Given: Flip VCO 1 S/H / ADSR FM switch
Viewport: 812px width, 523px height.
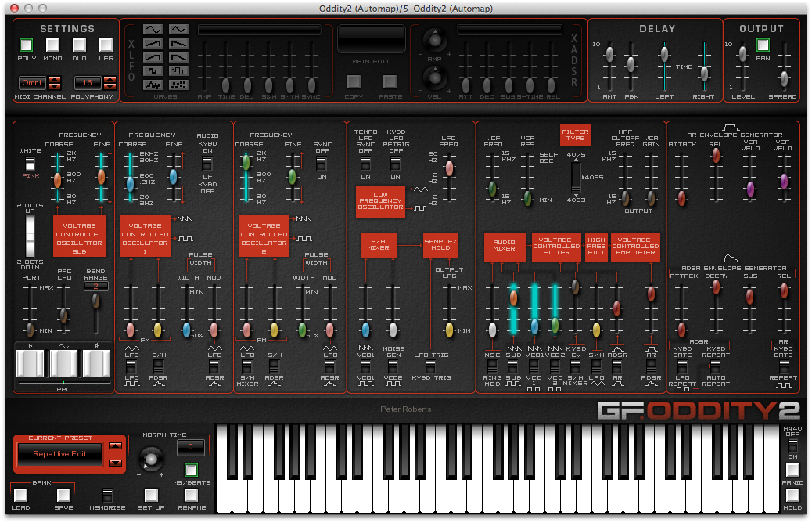Looking at the screenshot, I should [x=159, y=367].
